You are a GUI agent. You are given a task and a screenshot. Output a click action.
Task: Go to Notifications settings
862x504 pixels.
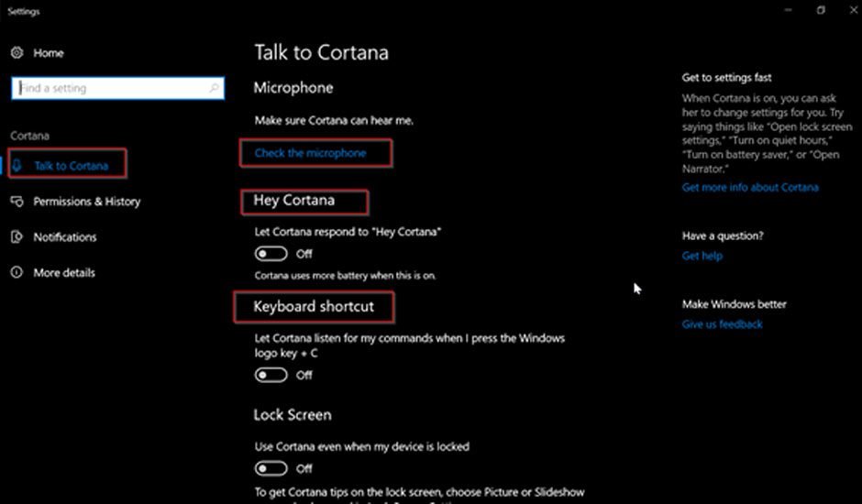[x=65, y=237]
